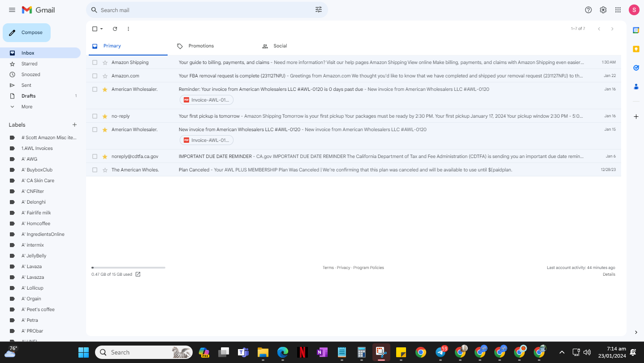Open the More options three-dot menu
Screen dimensions: 644x363
click(x=128, y=29)
